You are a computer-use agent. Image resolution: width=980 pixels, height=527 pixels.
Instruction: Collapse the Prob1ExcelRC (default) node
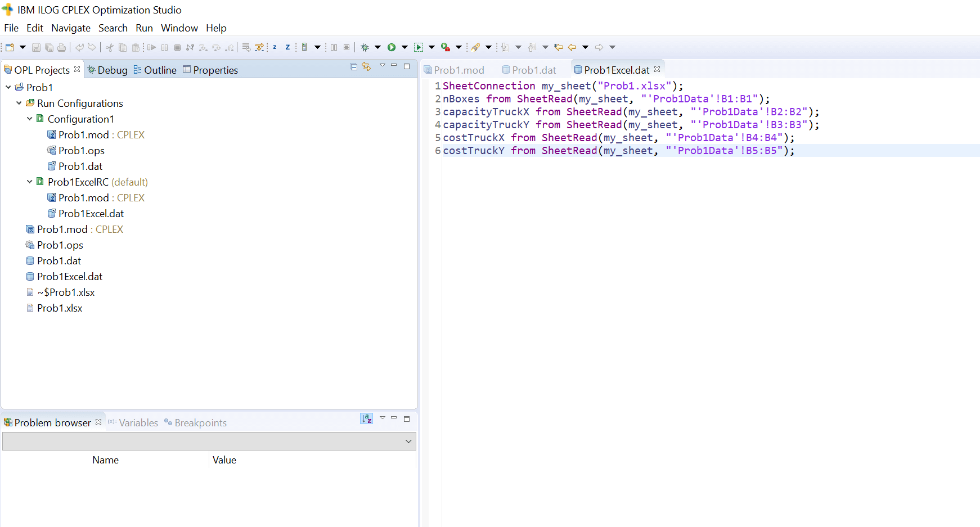coord(30,182)
